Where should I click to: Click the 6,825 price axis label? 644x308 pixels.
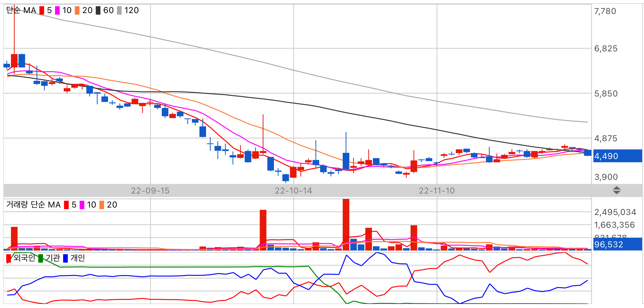pos(606,49)
